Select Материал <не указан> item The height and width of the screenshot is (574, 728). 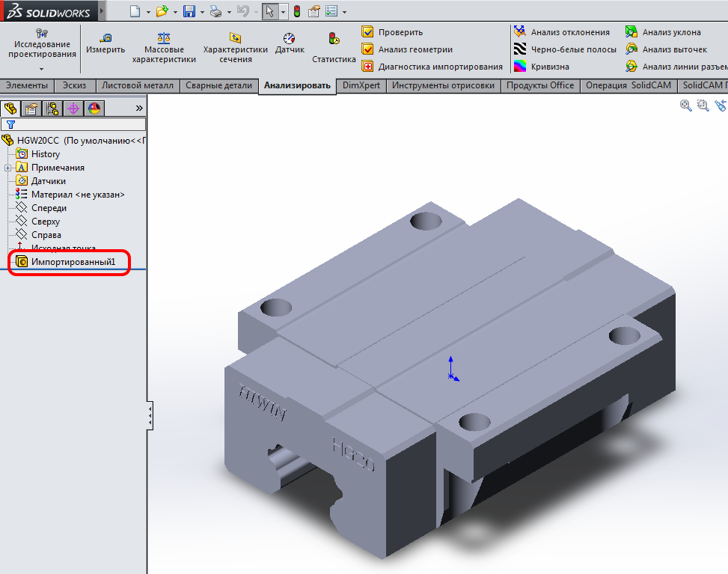point(70,195)
